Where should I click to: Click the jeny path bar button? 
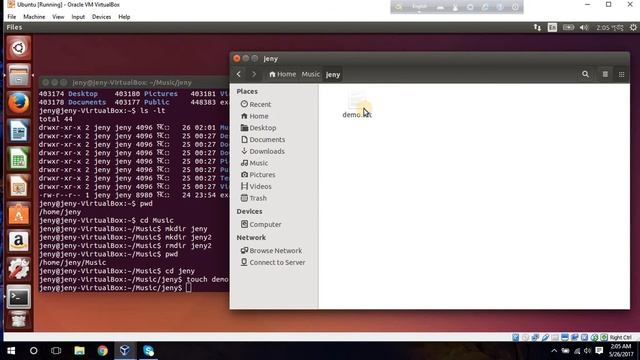pyautogui.click(x=333, y=74)
